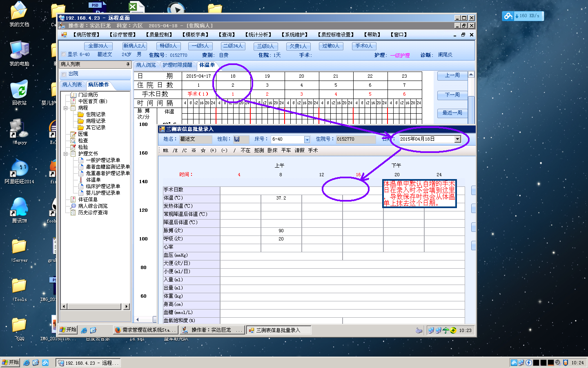Collapse the 病程 tree node
The height and width of the screenshot is (368, 588).
pyautogui.click(x=65, y=108)
